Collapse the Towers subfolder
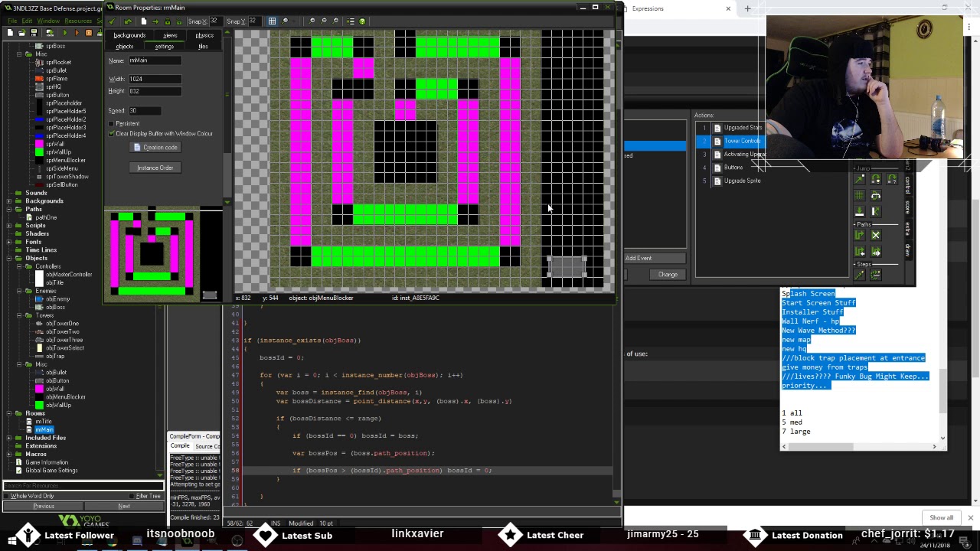 click(x=18, y=315)
